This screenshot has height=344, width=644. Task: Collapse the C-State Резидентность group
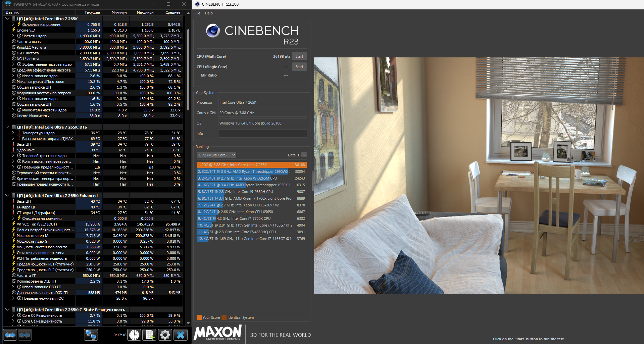point(7,309)
